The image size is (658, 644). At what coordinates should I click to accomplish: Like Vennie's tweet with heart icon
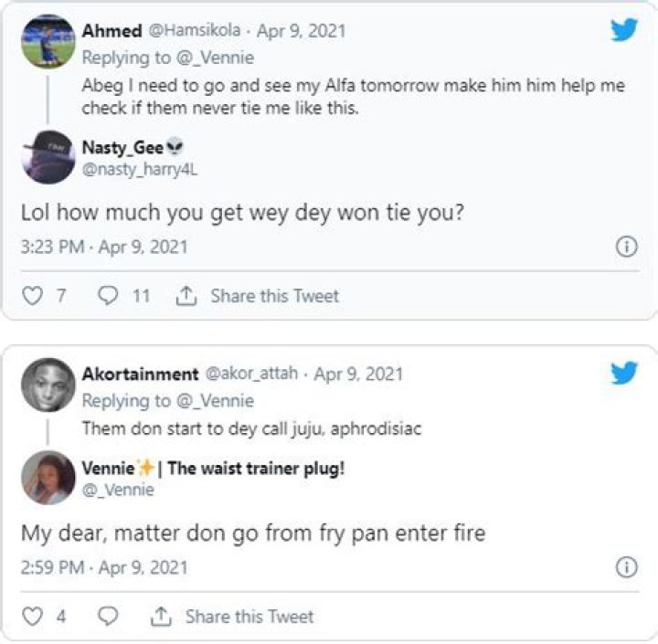pyautogui.click(x=32, y=617)
